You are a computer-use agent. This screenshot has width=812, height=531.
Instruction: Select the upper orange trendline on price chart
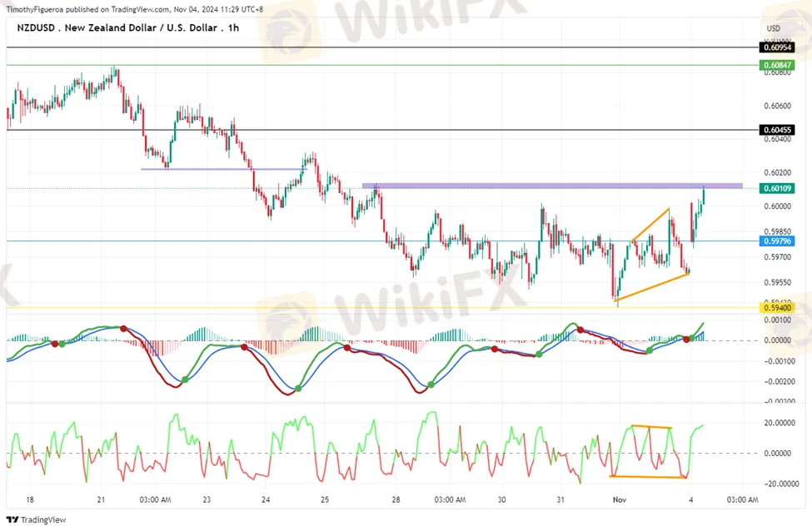651,225
